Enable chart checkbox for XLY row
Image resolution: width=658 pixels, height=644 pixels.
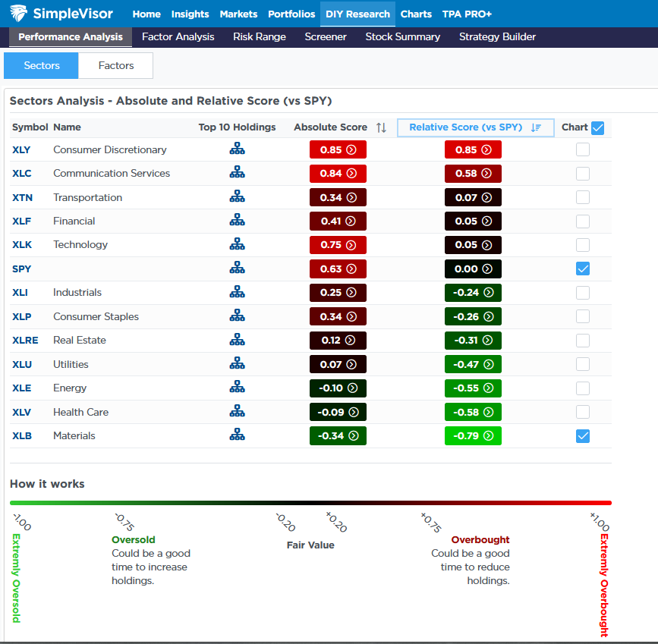(582, 149)
